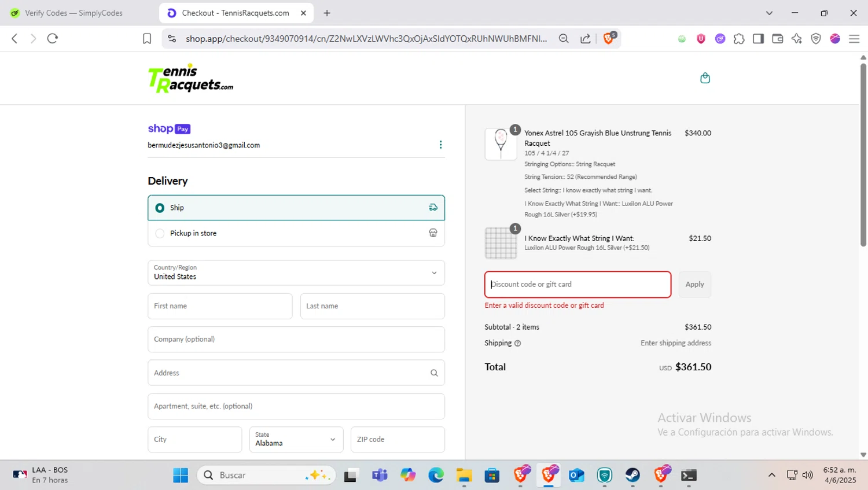Click the Shop Pay logo
Screen dimensions: 868x490
click(x=169, y=129)
